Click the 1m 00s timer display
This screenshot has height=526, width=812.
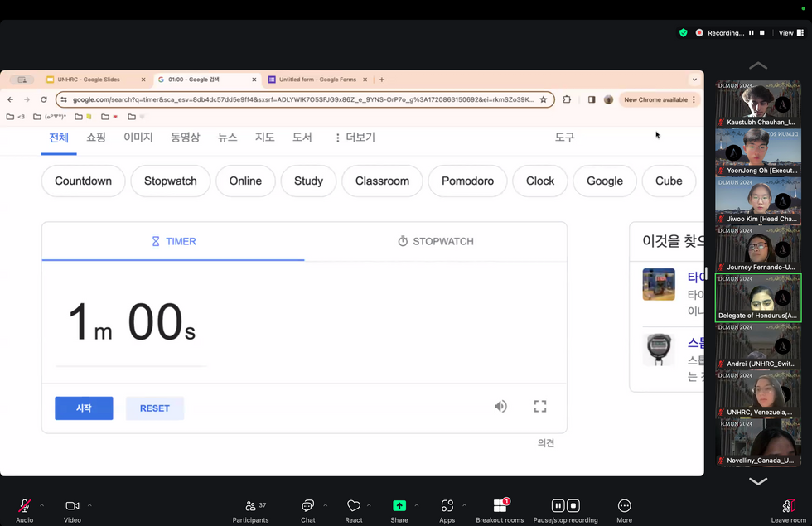[x=132, y=322]
